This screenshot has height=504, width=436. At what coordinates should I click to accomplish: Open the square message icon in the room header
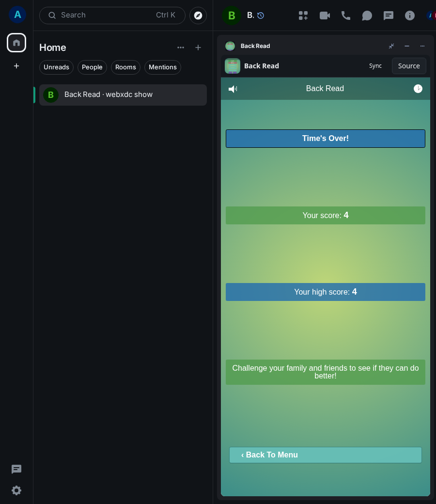coord(389,16)
